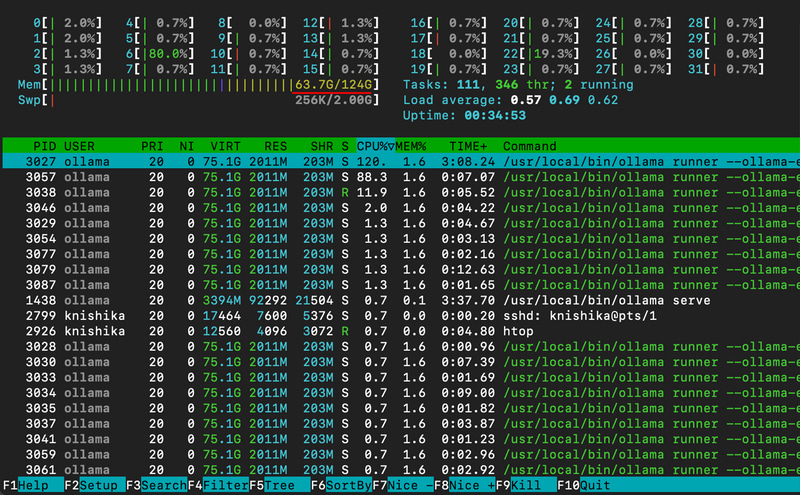This screenshot has height=495, width=800.
Task: Select process row PID 3037
Action: point(401,424)
